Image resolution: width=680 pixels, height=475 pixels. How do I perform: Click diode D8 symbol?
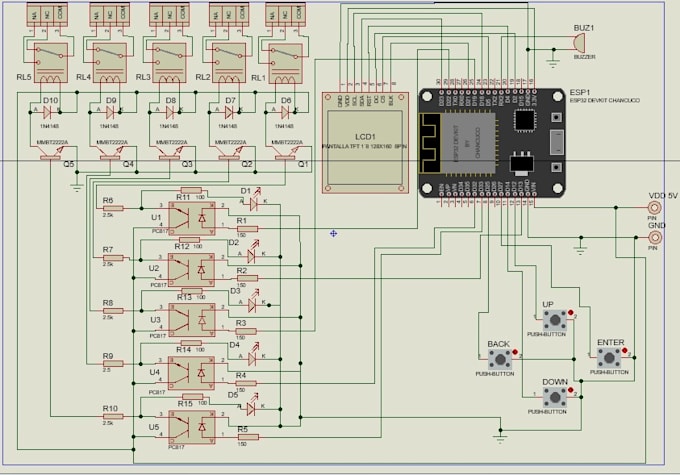[170, 113]
